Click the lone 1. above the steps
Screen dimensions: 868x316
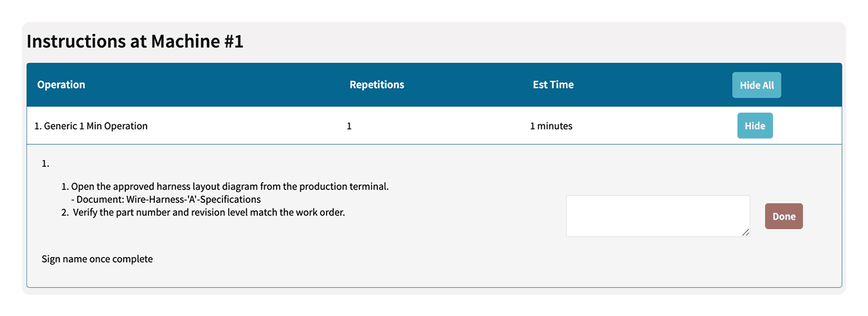[46, 163]
